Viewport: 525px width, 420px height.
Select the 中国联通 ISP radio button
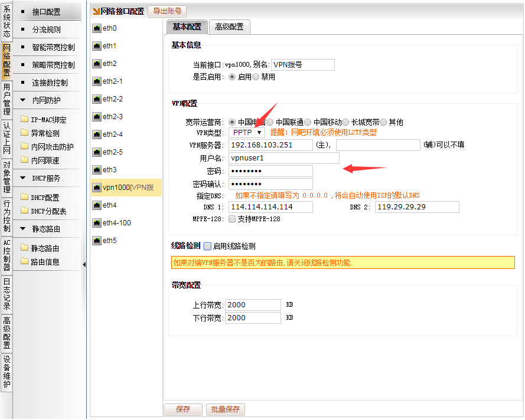[x=270, y=122]
